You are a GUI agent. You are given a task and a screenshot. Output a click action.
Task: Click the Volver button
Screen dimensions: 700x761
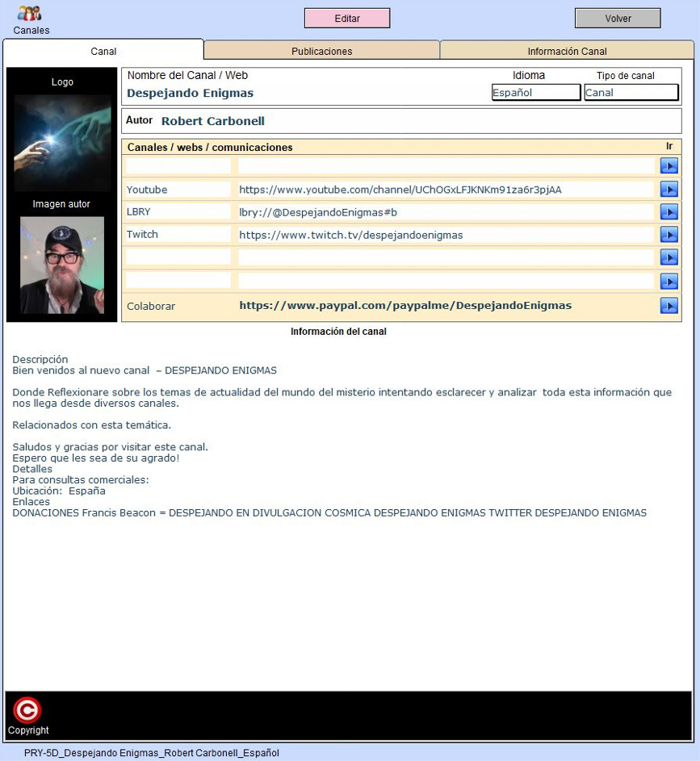tap(618, 19)
